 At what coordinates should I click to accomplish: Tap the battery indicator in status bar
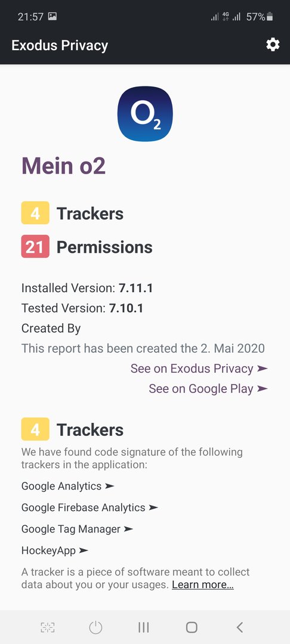click(x=270, y=17)
